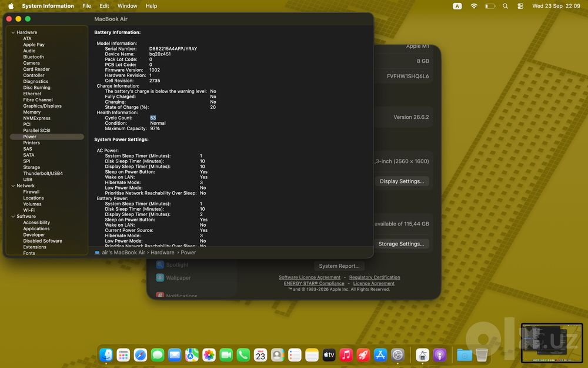Open the Window menu
Viewport: 588px width, 368px height.
click(127, 6)
